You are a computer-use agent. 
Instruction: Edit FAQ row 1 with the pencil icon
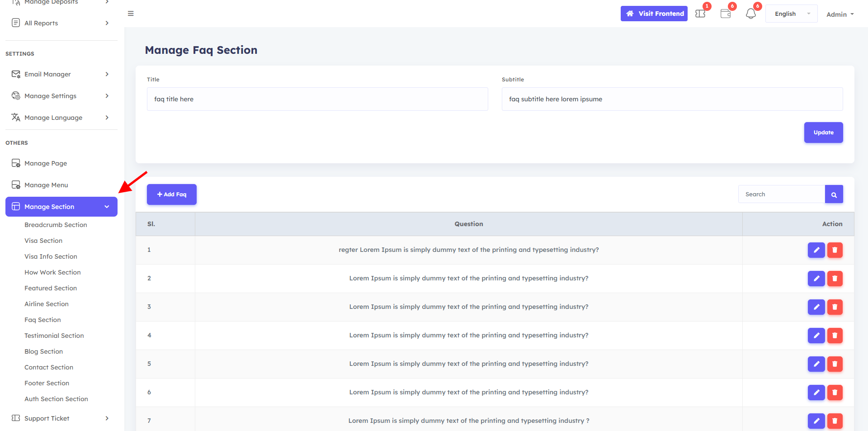coord(816,250)
